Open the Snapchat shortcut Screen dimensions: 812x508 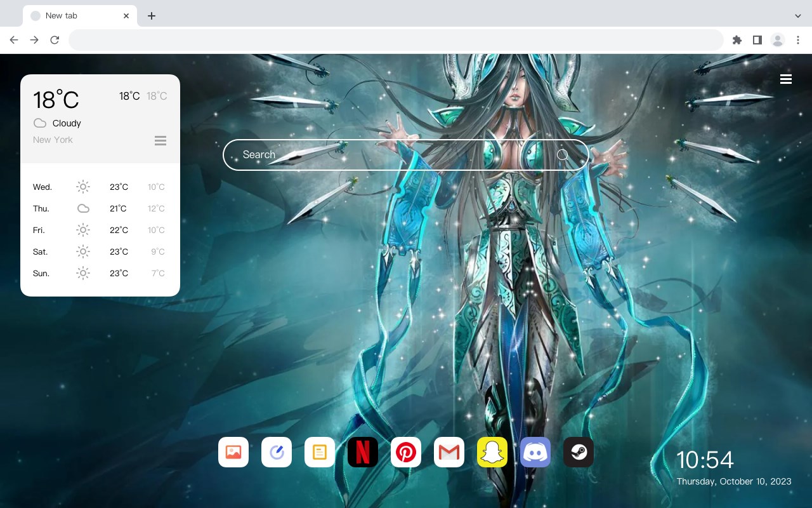click(492, 452)
